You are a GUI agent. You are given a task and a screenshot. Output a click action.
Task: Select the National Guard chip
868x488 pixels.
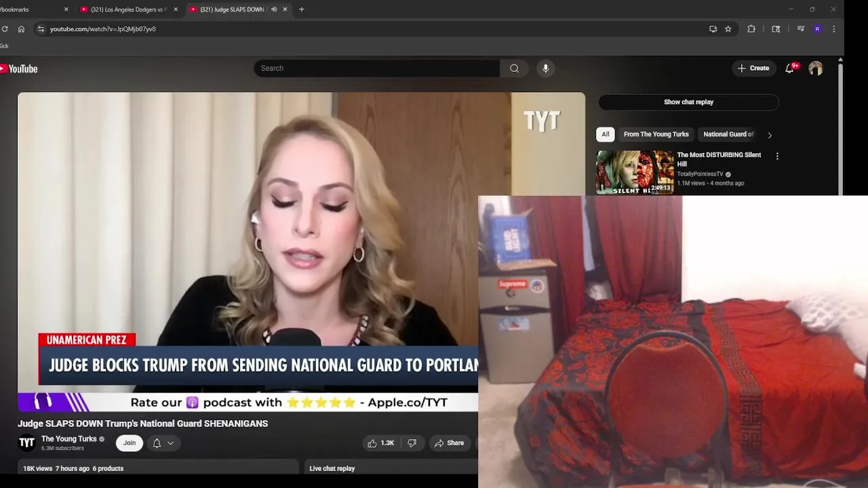728,134
